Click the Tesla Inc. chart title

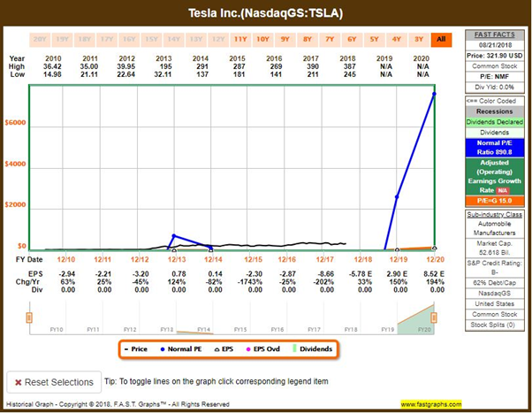(266, 13)
